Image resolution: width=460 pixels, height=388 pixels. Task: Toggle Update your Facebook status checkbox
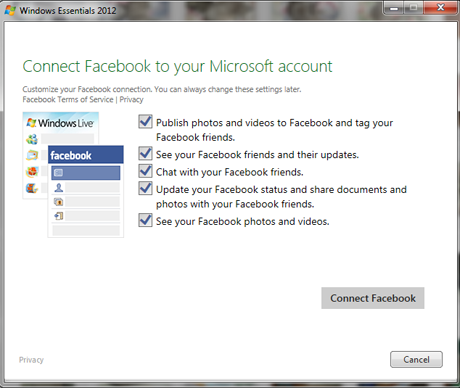145,189
